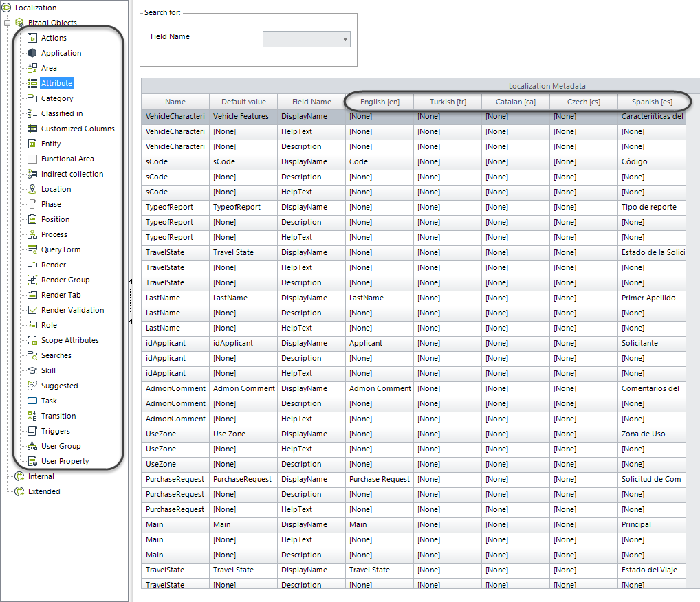Click the Role icon

[32, 325]
